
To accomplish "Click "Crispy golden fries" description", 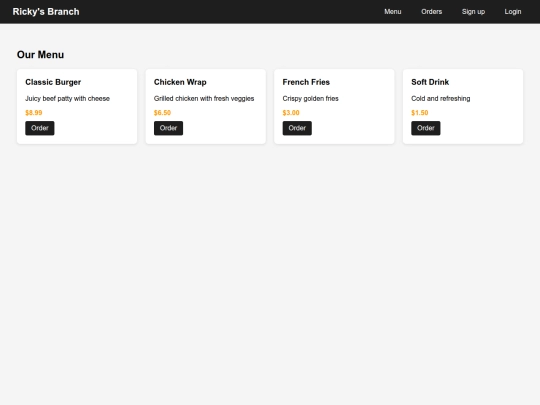I will [x=311, y=98].
